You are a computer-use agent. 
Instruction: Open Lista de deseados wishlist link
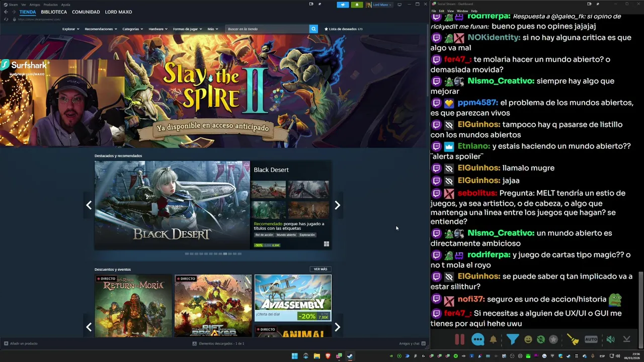click(x=344, y=29)
